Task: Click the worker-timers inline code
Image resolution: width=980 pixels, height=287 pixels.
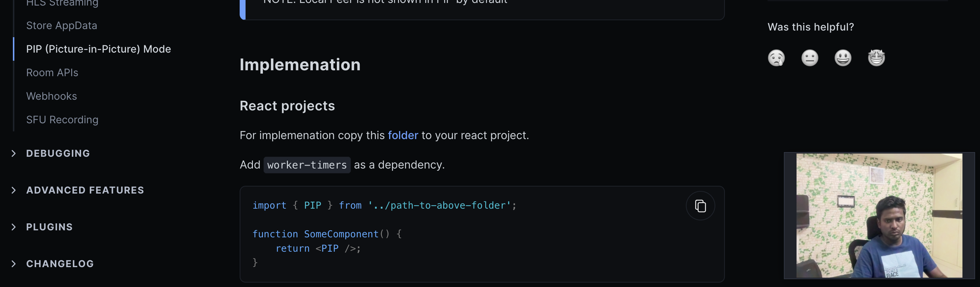Action: [x=307, y=165]
